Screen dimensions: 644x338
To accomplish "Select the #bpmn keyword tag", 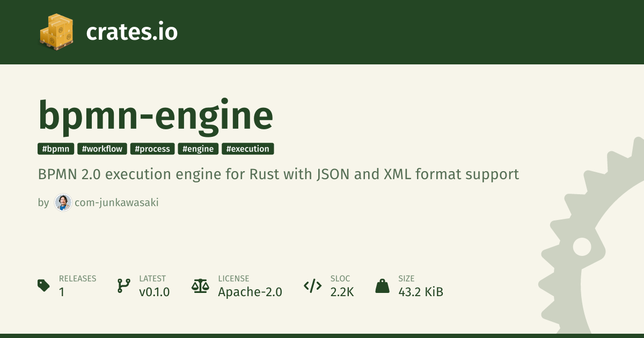I will [56, 149].
